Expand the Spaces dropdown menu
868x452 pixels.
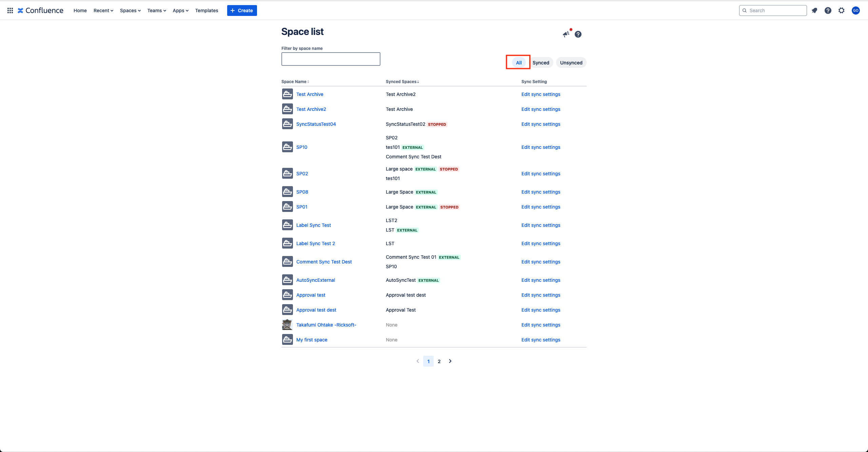(130, 11)
